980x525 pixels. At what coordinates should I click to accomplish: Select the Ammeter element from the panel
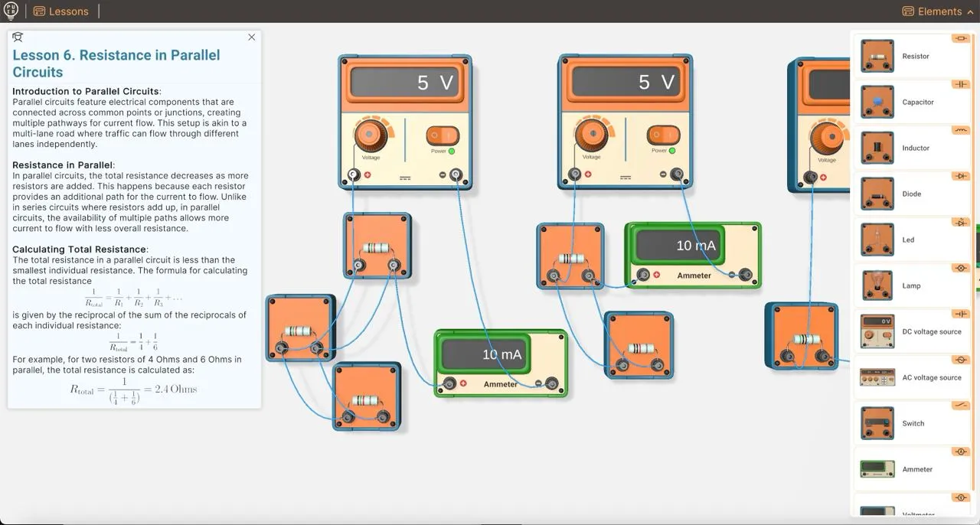click(x=913, y=468)
